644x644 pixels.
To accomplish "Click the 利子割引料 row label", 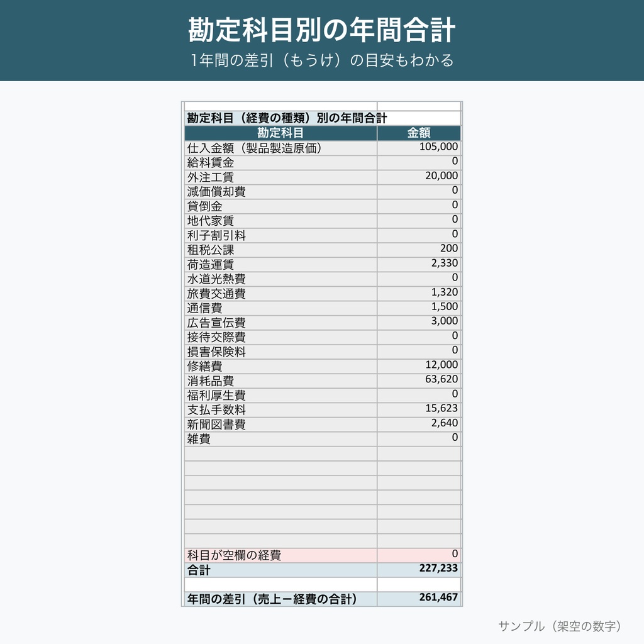I will coord(216,235).
